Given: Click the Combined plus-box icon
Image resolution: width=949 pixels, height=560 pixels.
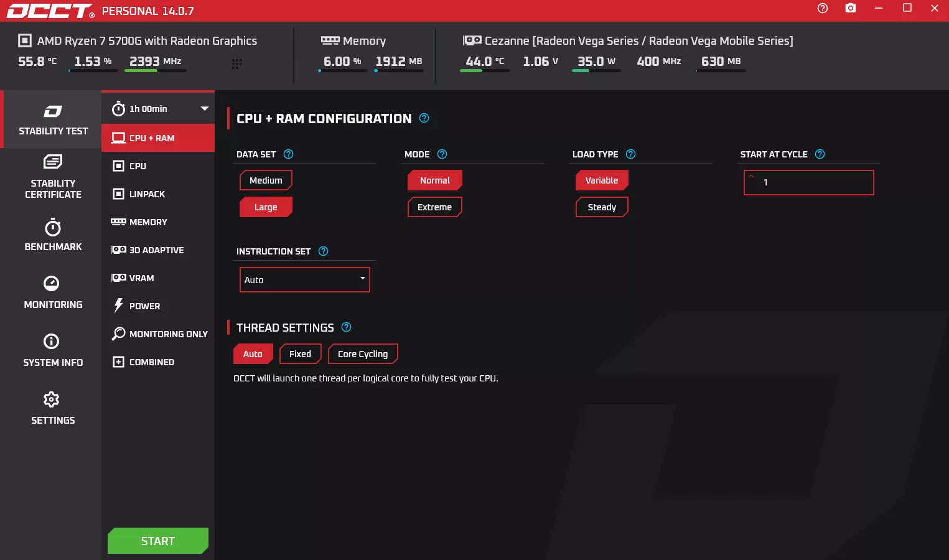Looking at the screenshot, I should 118,362.
